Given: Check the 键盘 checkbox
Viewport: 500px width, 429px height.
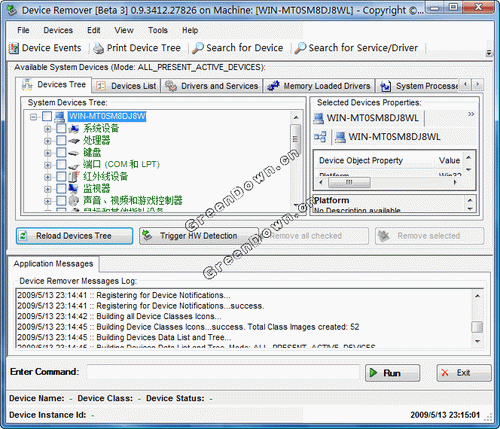Looking at the screenshot, I should 61,153.
